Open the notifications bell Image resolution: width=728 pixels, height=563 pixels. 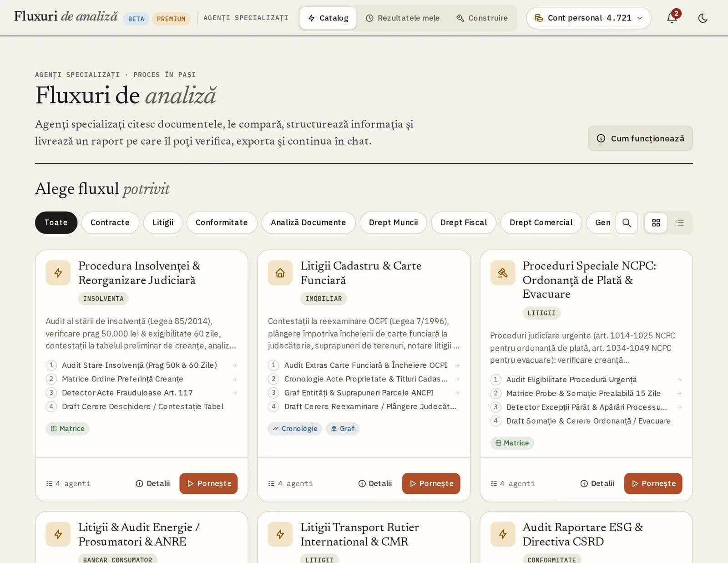672,18
